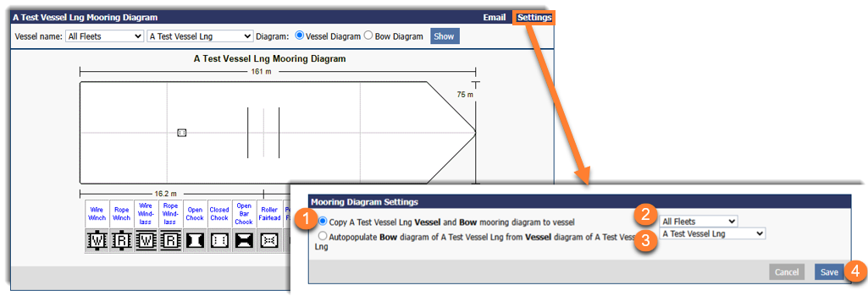Select Autopopulate Bow diagram radio button
The height and width of the screenshot is (307, 868).
323,236
